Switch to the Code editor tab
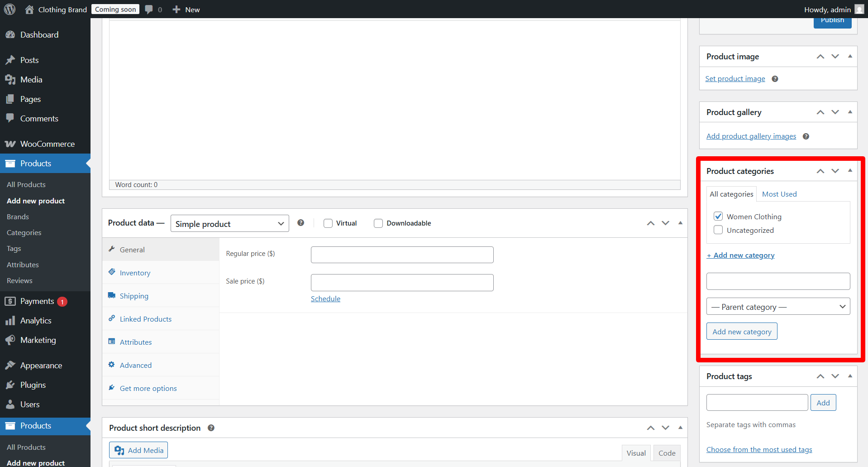Viewport: 868px width, 467px height. click(667, 453)
